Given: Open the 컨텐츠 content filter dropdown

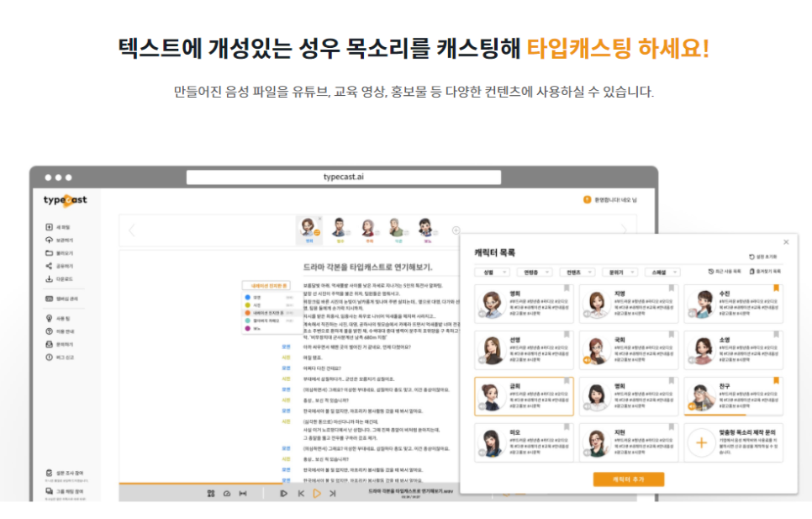Looking at the screenshot, I should click(x=577, y=272).
